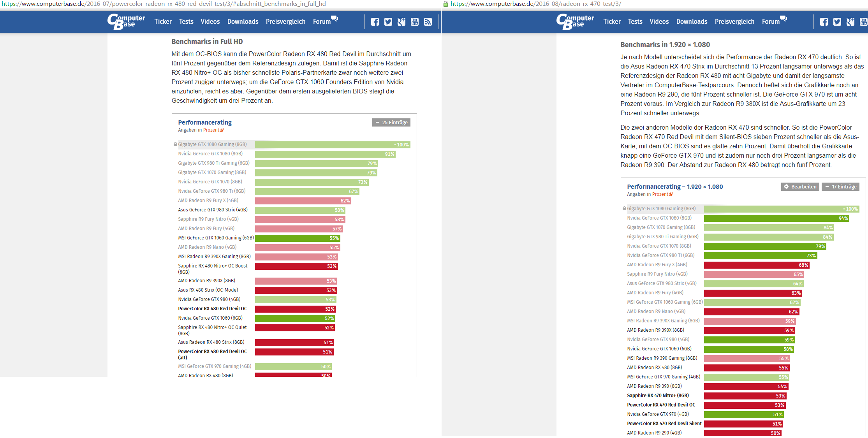Click lock icon beside Gigabyte GTX 1080 left chart
The height and width of the screenshot is (438, 868).
175,144
